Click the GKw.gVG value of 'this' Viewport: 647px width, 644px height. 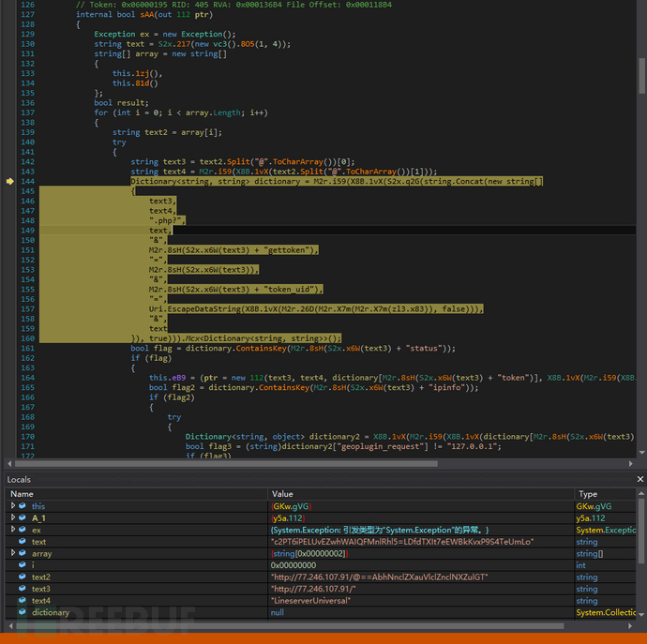(291, 506)
